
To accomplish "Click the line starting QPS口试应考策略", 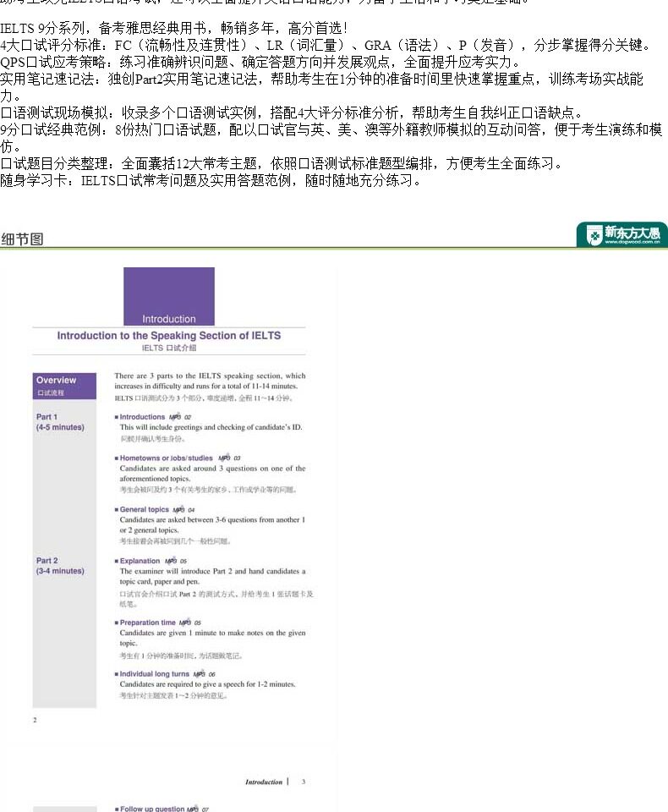I will click(x=262, y=62).
